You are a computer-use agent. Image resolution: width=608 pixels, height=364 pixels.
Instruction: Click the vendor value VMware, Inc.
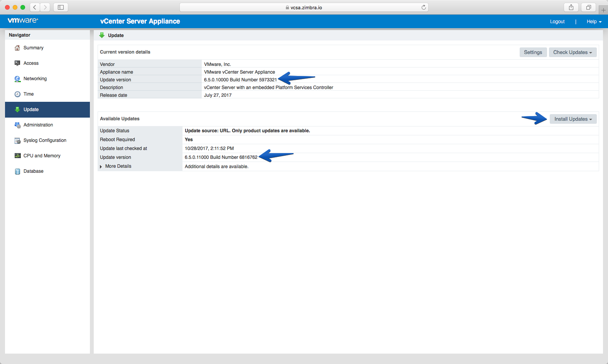pos(218,64)
